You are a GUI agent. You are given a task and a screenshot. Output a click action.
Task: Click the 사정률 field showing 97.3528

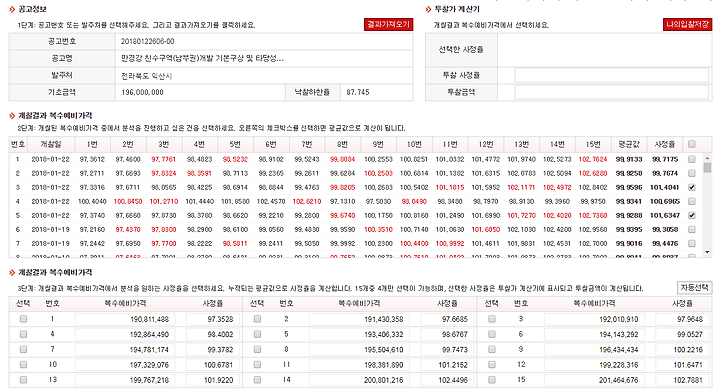coord(213,319)
